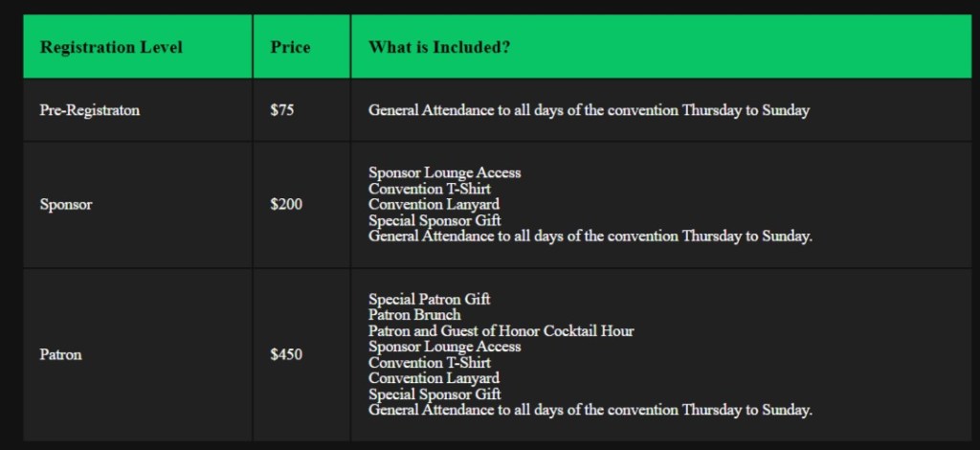The width and height of the screenshot is (980, 450).
Task: Click "Sponsor Lounge Access" in the Sponsor row
Action: point(444,173)
